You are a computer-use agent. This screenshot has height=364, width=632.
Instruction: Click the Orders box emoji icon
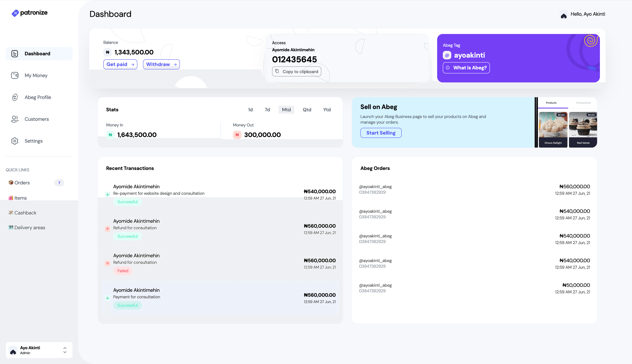pos(11,182)
